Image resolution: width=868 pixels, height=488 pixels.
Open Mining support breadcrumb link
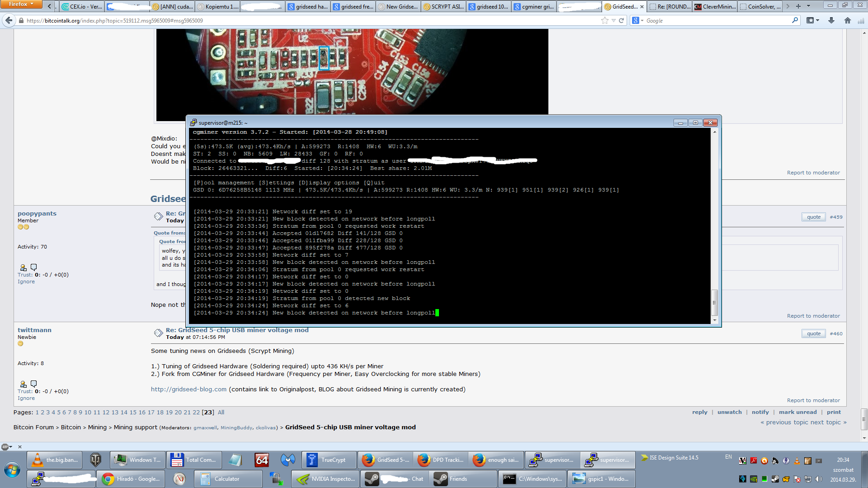click(136, 427)
